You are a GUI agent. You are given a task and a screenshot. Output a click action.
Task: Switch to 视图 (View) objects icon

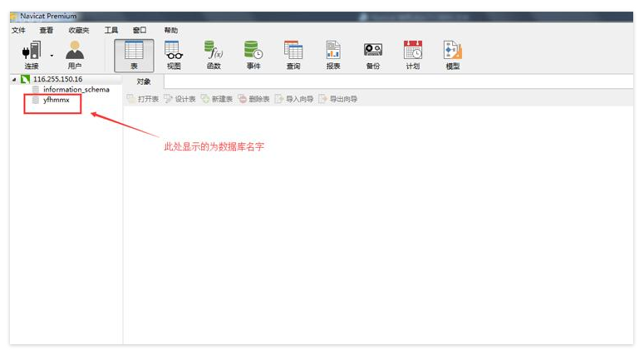point(174,54)
